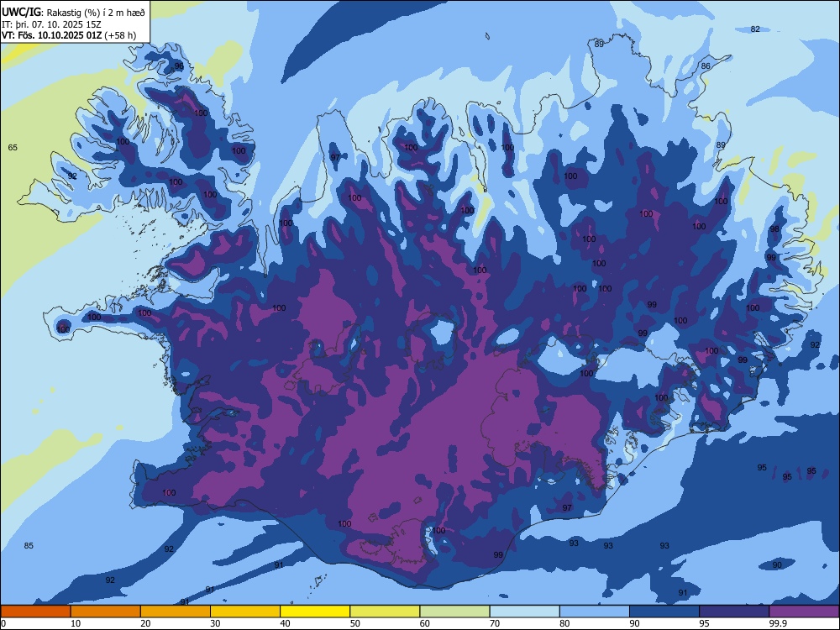Click the '82' humidity value on the map

(x=755, y=29)
